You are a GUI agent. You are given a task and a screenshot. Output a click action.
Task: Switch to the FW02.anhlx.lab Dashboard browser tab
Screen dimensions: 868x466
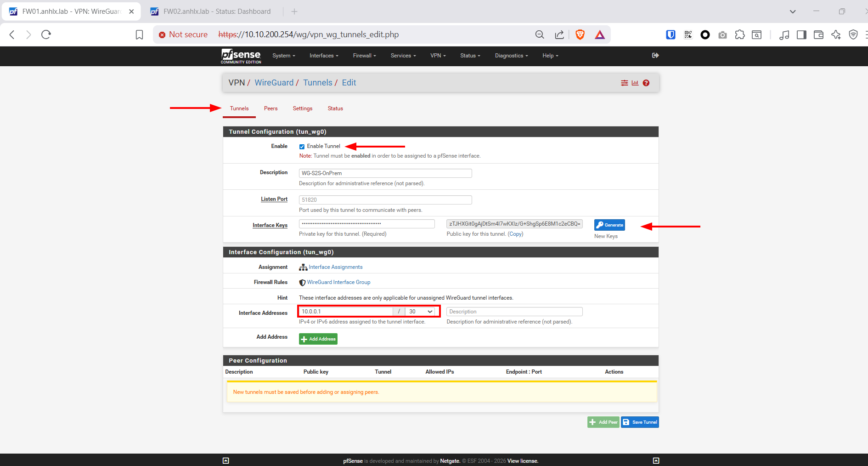pyautogui.click(x=217, y=11)
